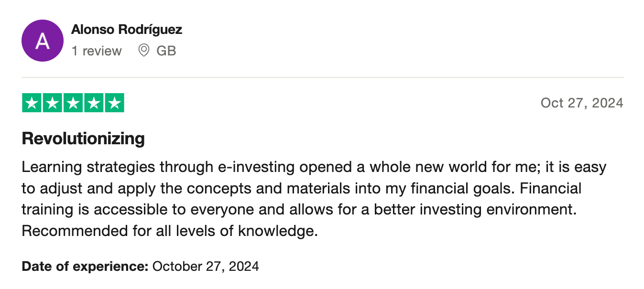Click the second green rating star
The height and width of the screenshot is (289, 644).
(x=52, y=103)
